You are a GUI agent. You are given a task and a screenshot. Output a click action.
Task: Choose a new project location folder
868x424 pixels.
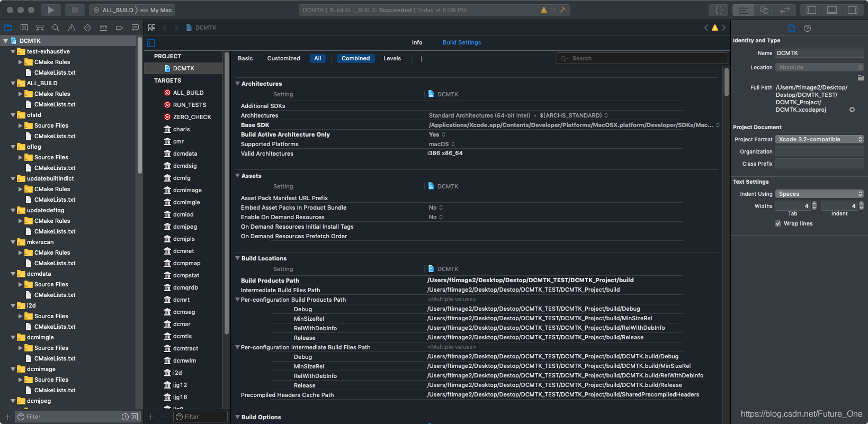[x=861, y=78]
